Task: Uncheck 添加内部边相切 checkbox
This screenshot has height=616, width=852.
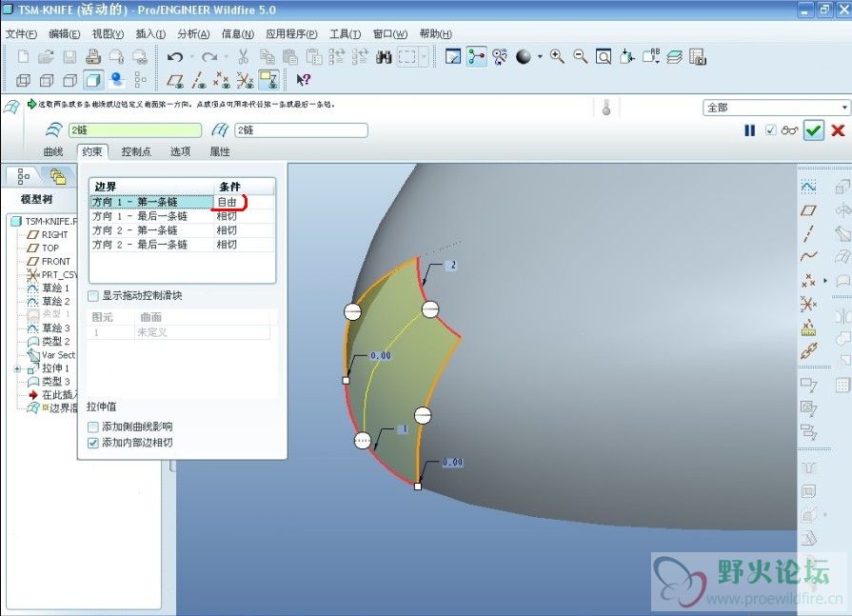Action: (93, 443)
